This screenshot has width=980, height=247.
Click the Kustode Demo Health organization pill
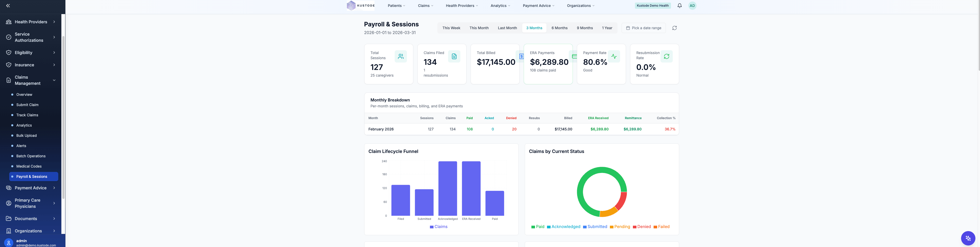653,5
